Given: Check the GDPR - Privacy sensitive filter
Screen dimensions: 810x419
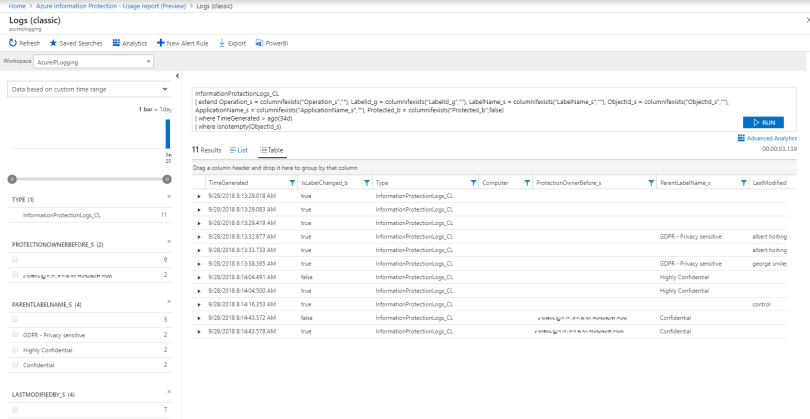Looking at the screenshot, I should click(x=15, y=335).
